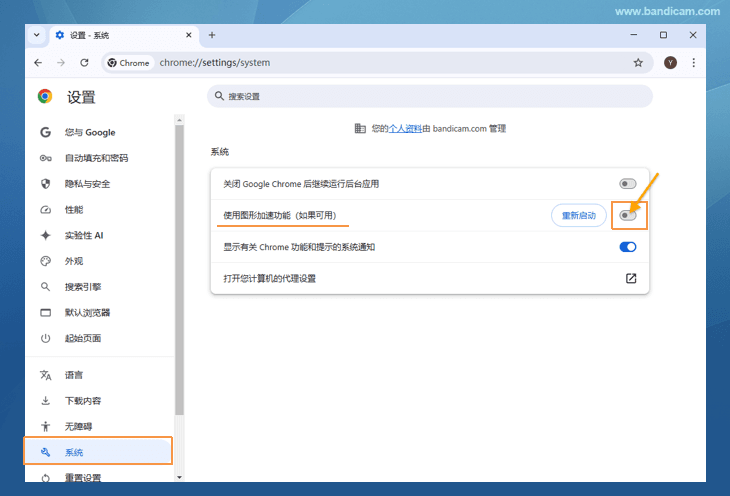Click the forward navigation arrow
The image size is (730, 496).
pos(61,62)
